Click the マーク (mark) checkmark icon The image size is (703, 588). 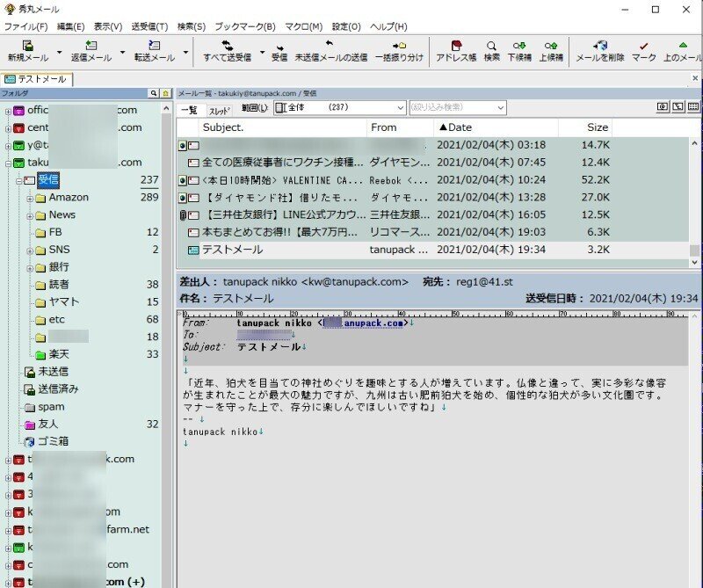(x=644, y=47)
